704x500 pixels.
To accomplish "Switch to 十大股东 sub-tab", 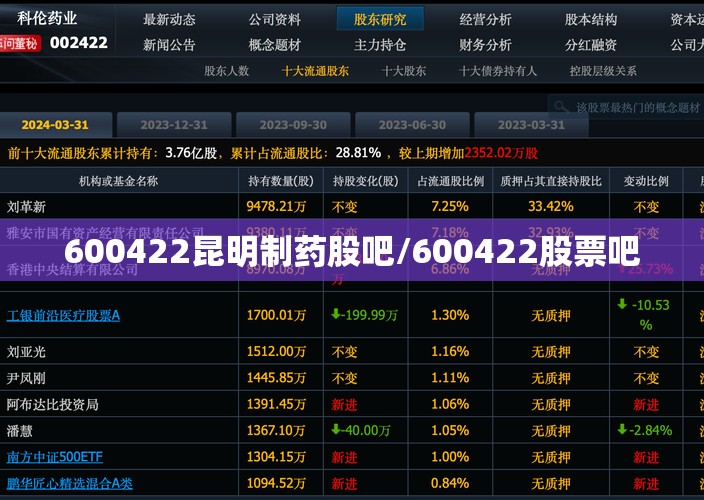I will (403, 71).
